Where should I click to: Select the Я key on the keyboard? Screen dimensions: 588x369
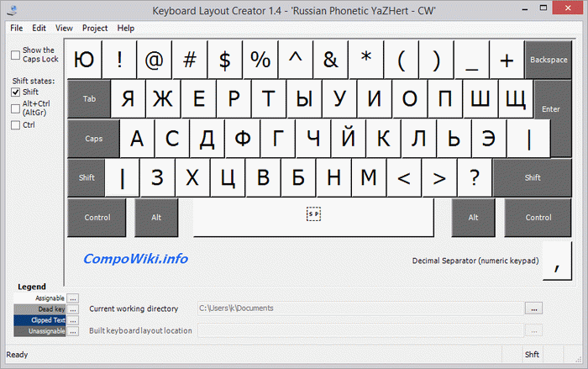pos(129,99)
